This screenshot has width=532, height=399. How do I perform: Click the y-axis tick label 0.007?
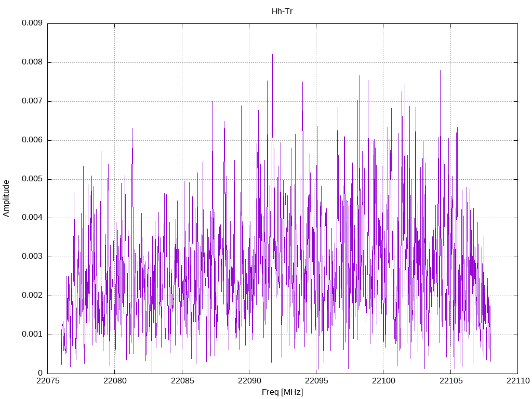point(32,101)
